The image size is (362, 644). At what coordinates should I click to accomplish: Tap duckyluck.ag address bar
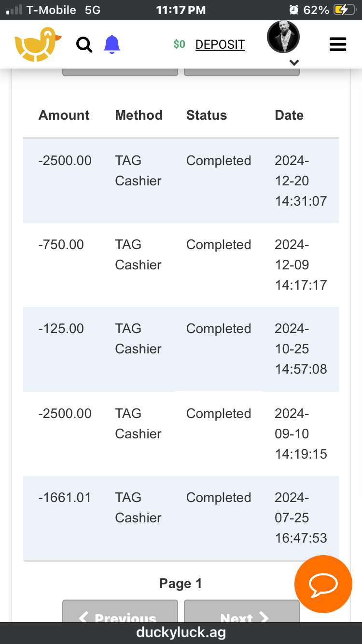(181, 632)
